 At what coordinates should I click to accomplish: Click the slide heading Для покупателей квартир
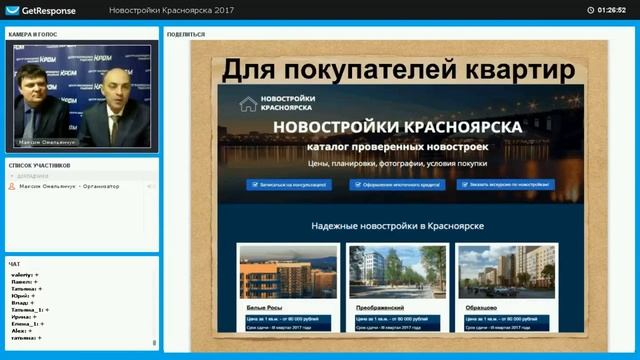[x=398, y=70]
